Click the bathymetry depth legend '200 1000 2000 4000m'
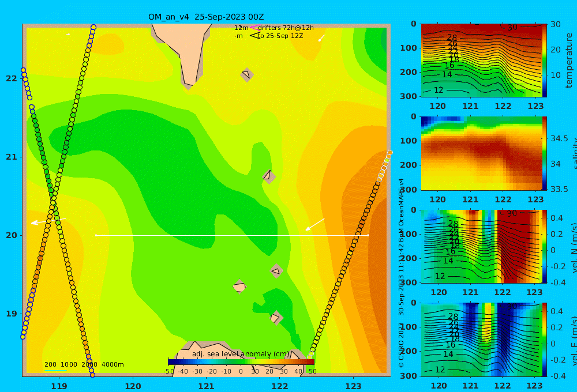577x392 pixels. [84, 364]
